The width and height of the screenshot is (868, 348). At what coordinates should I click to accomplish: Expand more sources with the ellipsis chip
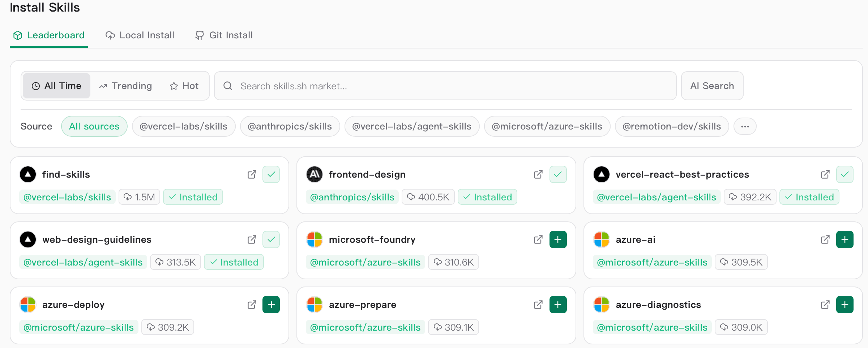coord(745,126)
